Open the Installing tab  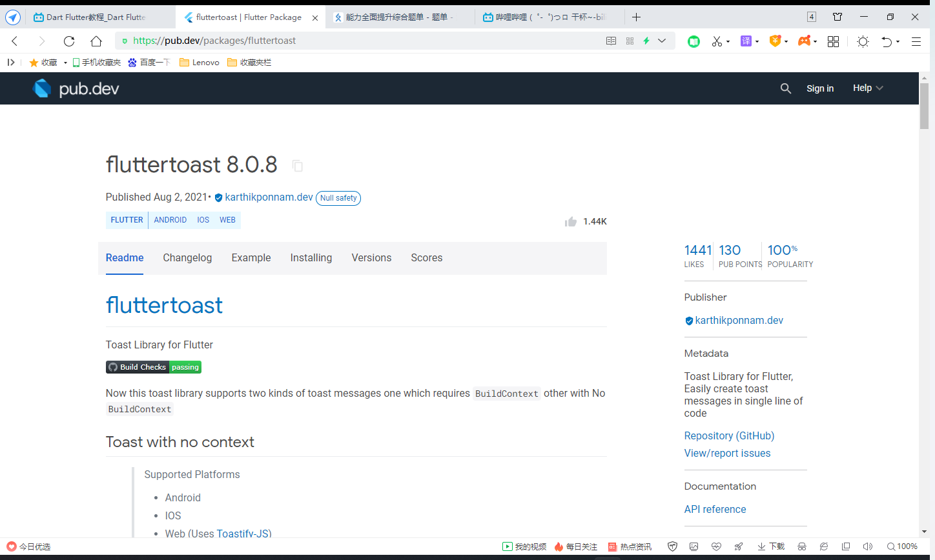(x=311, y=257)
